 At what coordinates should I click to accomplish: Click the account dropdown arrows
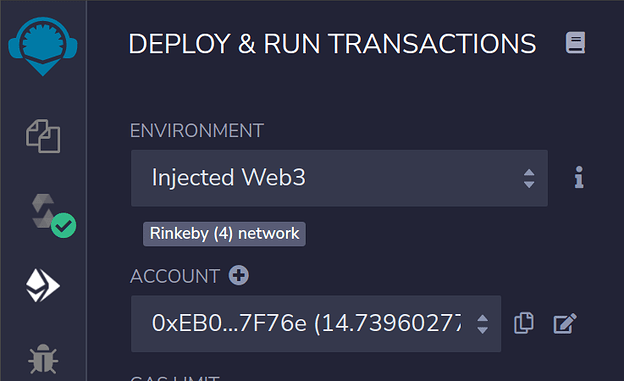coord(482,324)
